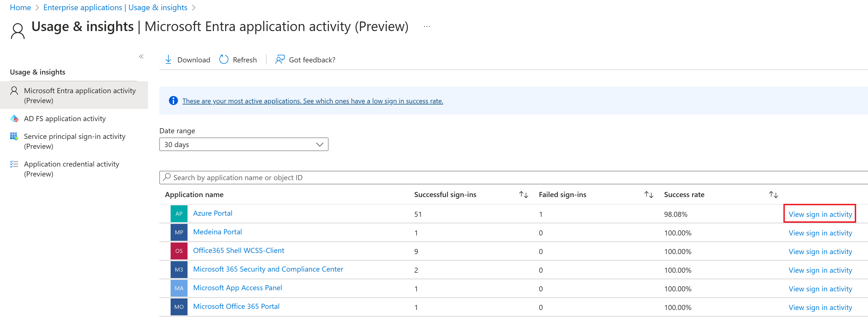868x321 pixels.
Task: Select Microsoft Entra application activity in sidebar
Action: [x=74, y=95]
